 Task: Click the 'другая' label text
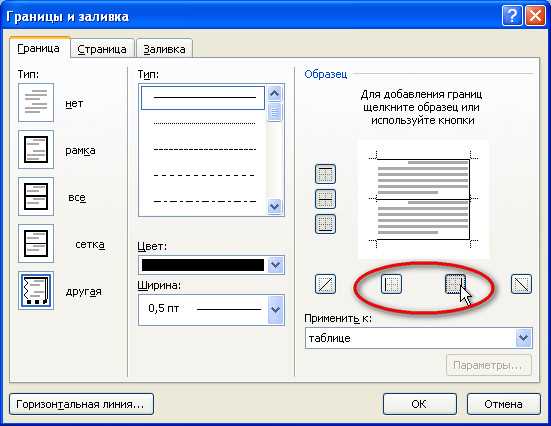pos(84,292)
